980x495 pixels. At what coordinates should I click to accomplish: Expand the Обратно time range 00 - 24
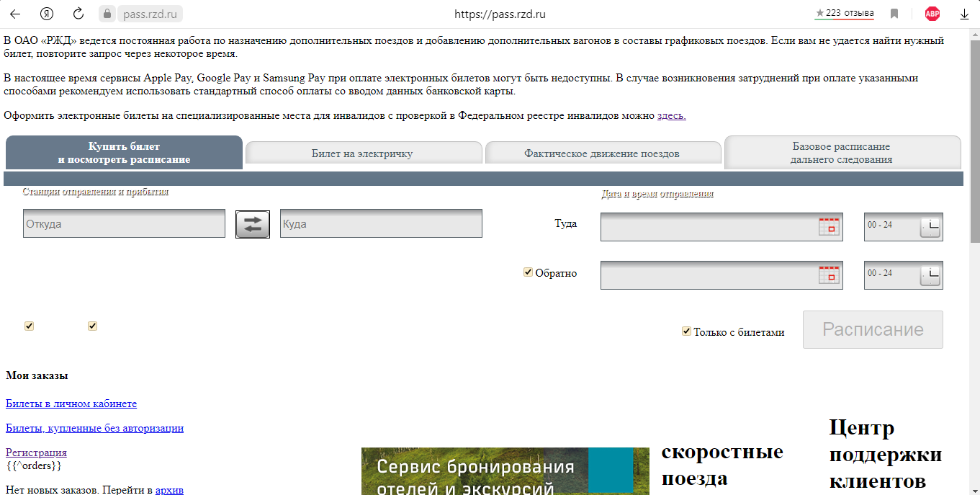930,275
